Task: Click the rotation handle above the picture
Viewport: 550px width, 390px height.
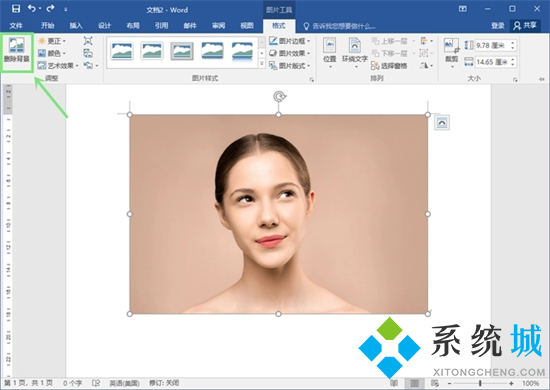Action: [x=280, y=96]
